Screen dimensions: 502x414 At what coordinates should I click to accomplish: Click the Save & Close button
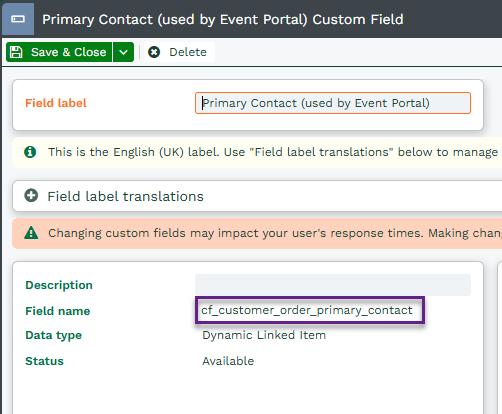tap(59, 52)
